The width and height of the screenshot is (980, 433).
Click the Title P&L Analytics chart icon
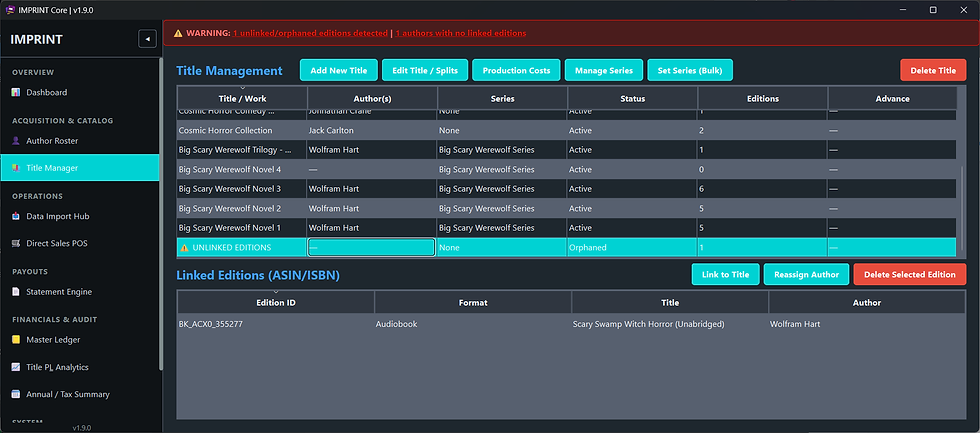click(x=16, y=367)
